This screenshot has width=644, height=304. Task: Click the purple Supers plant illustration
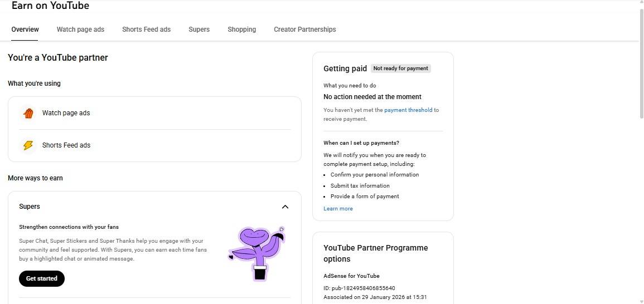[256, 253]
